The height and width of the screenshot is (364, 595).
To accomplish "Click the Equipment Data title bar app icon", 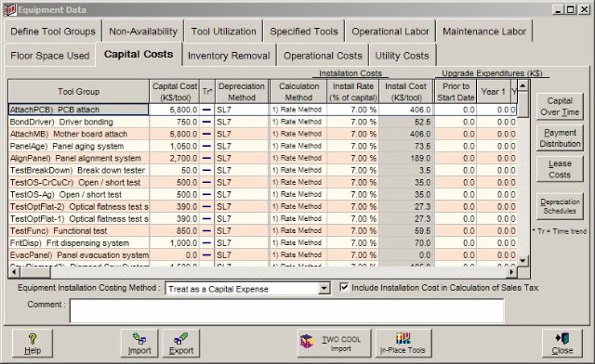I will coord(10,9).
